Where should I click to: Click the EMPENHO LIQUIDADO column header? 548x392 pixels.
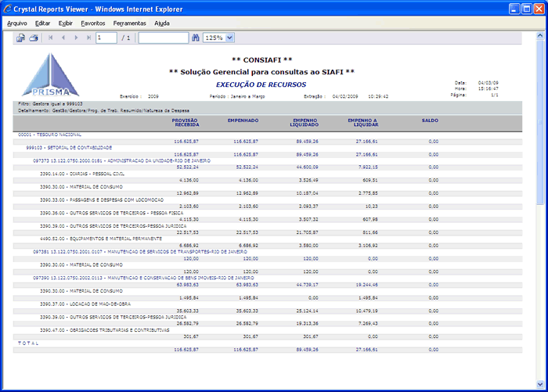[x=305, y=123]
